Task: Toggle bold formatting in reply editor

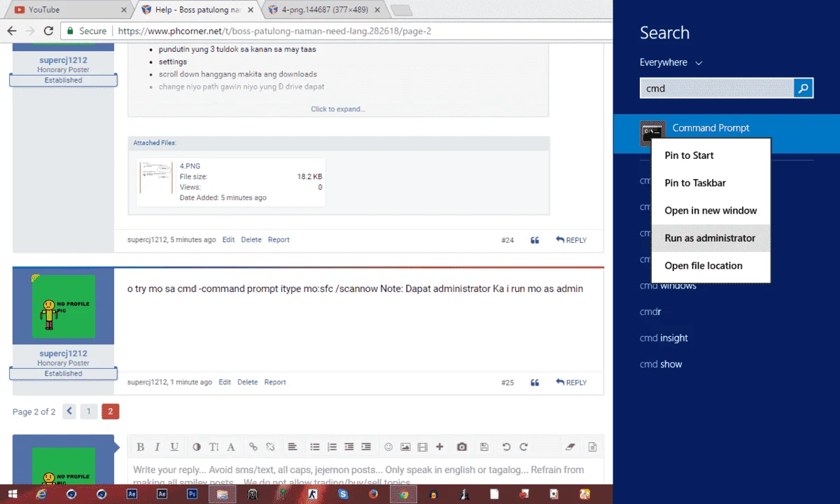Action: point(141,447)
